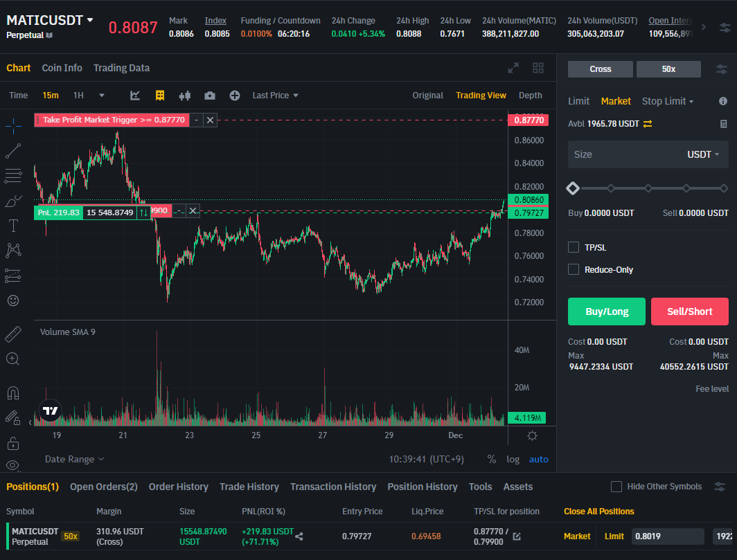
Task: Select the Limit order tab
Action: point(578,101)
